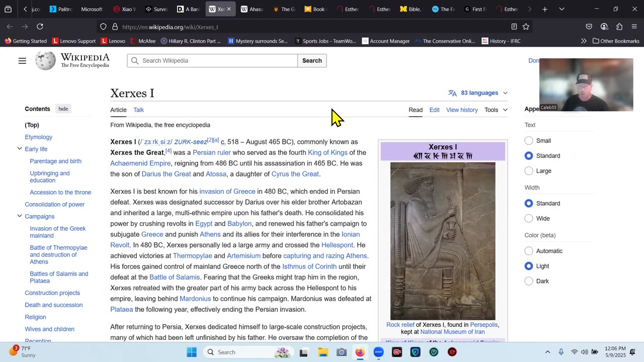Viewport: 644px width, 362px height.
Task: Switch to the Ahasuerus browser tab
Action: (252, 9)
